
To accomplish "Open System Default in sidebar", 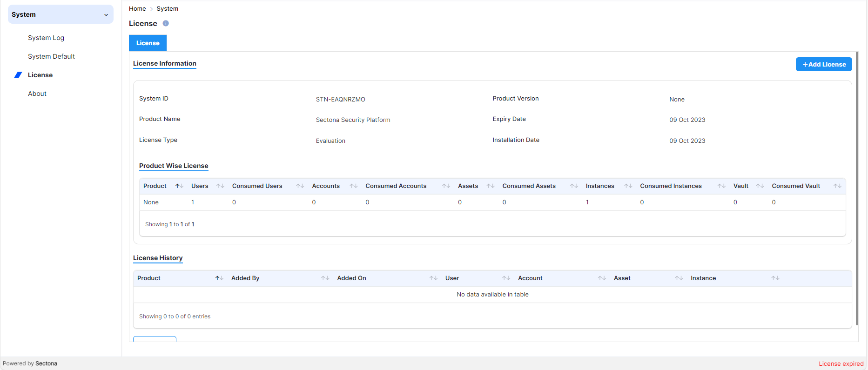I will (51, 56).
